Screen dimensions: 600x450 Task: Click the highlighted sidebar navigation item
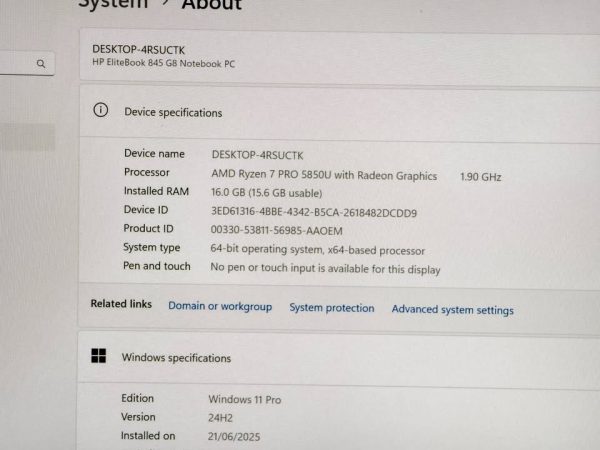pyautogui.click(x=27, y=137)
